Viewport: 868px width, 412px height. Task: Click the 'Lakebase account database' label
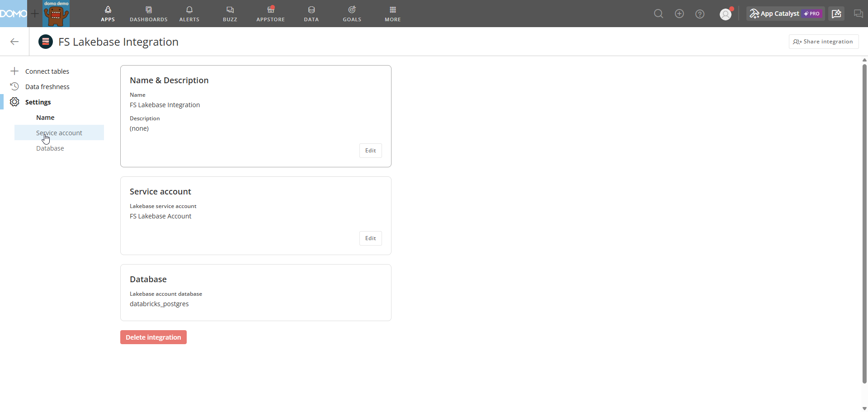(x=166, y=294)
